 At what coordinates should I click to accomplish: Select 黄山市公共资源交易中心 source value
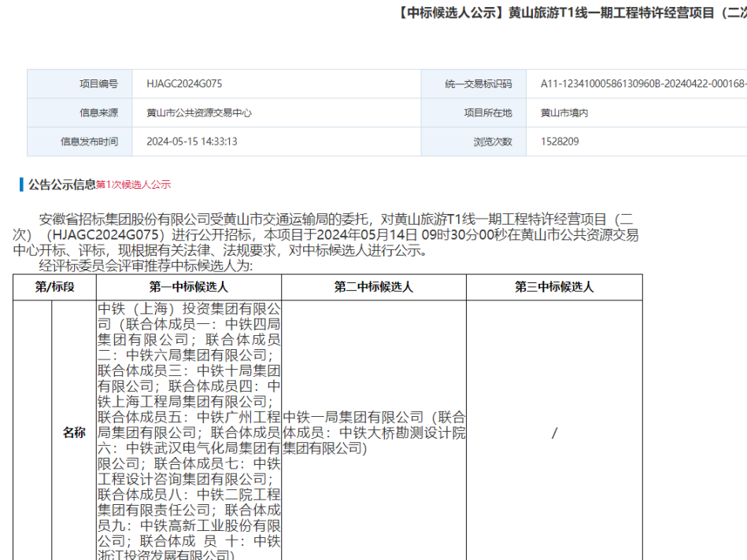pos(199,112)
